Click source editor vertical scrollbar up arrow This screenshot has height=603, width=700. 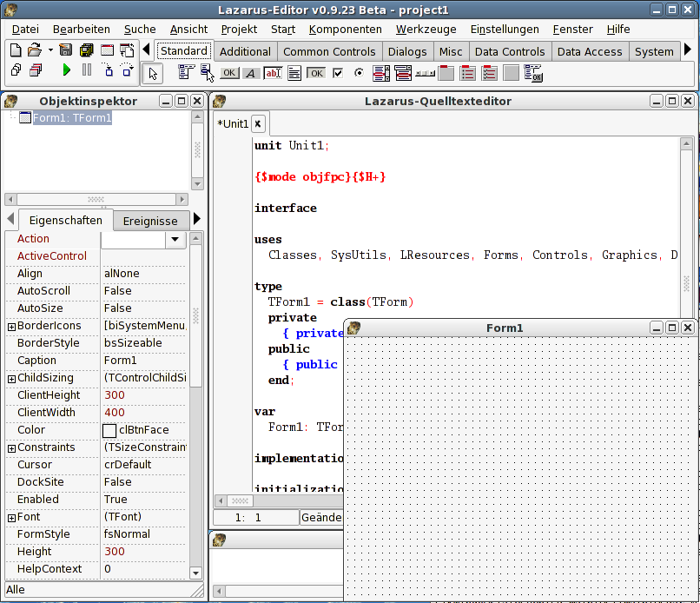(686, 143)
